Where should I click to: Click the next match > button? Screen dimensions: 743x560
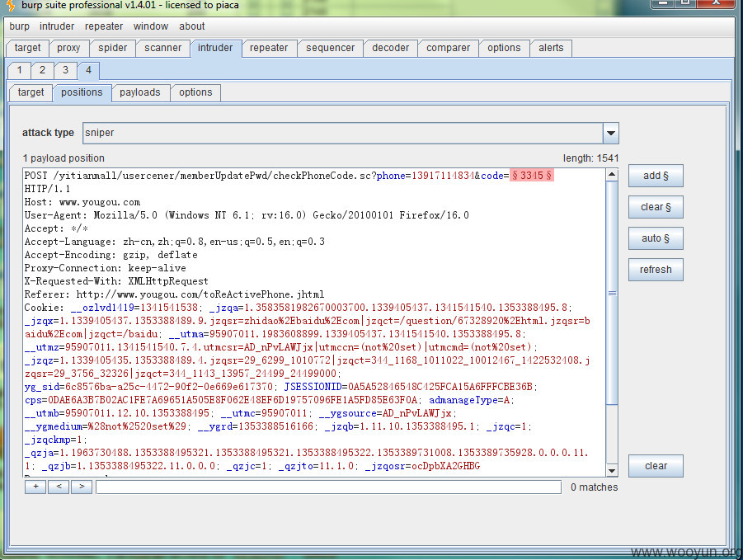[x=82, y=487]
